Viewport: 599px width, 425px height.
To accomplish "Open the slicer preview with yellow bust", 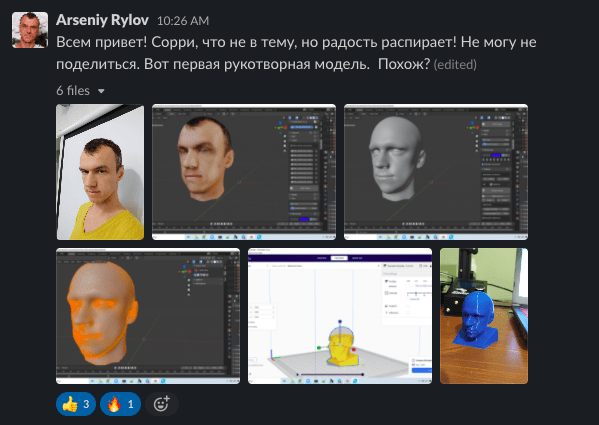I will point(340,316).
